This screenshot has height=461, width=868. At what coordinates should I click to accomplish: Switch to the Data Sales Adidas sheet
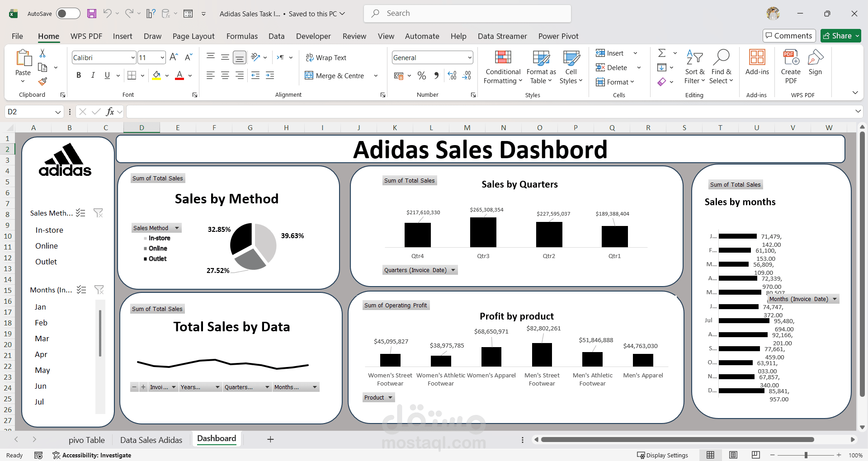[151, 440]
